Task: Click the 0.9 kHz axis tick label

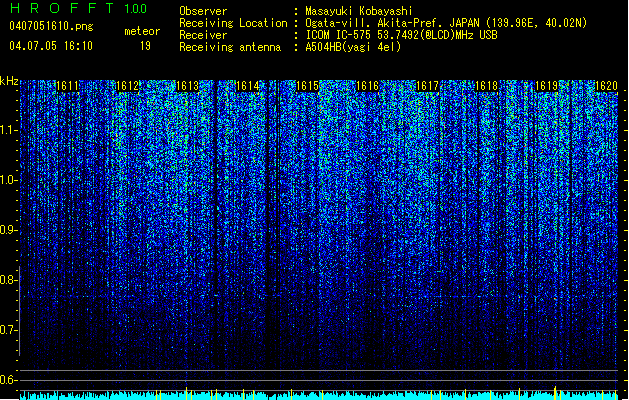Action: click(9, 230)
